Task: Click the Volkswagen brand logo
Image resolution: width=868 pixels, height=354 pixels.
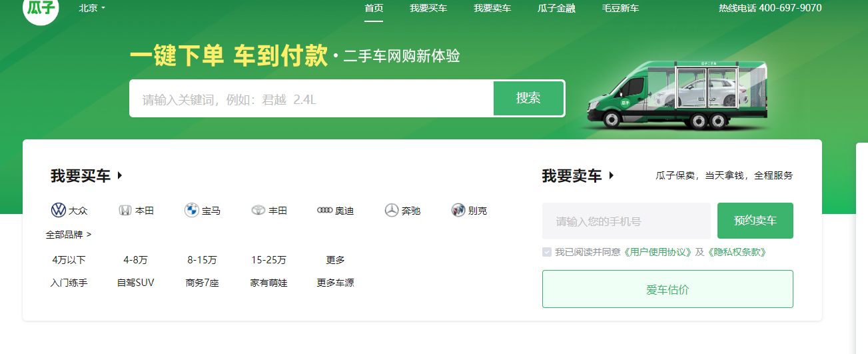Action: tap(59, 211)
